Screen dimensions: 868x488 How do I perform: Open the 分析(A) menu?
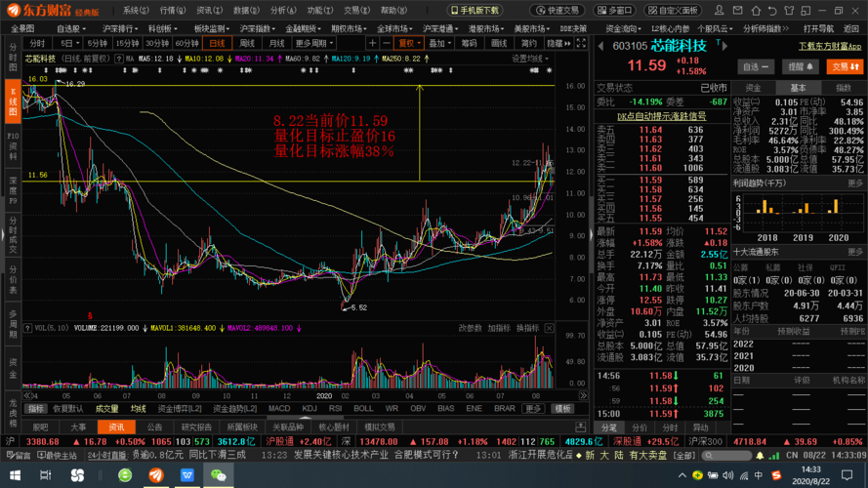283,10
